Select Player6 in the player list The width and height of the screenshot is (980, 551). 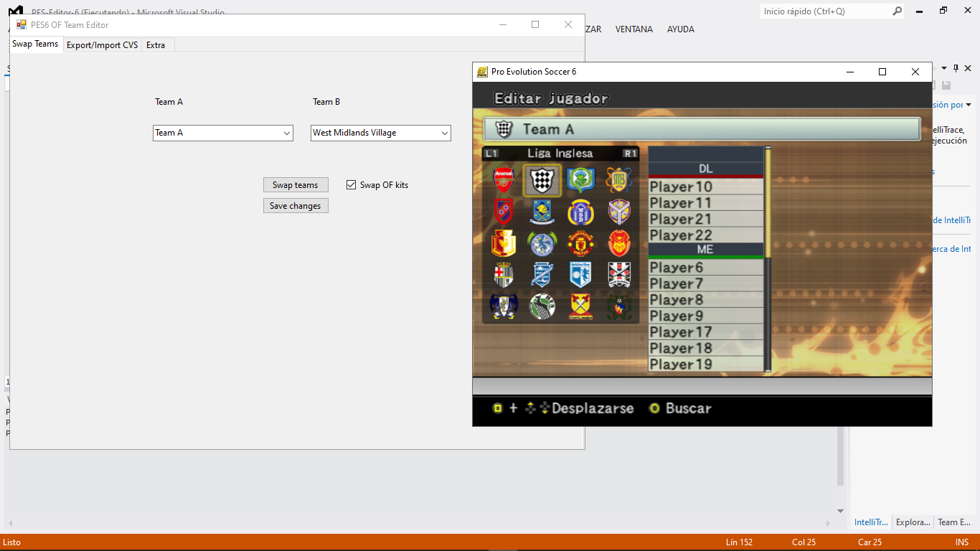pyautogui.click(x=706, y=268)
